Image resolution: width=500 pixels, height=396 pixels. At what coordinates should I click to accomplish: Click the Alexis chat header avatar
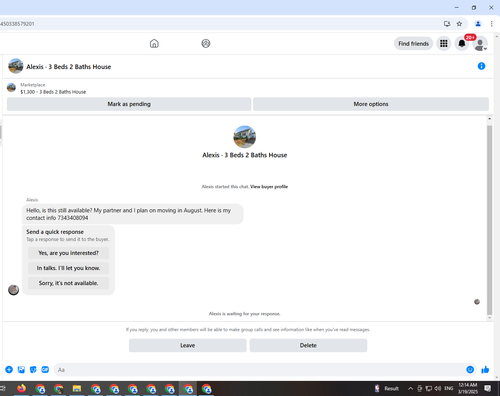pyautogui.click(x=16, y=66)
